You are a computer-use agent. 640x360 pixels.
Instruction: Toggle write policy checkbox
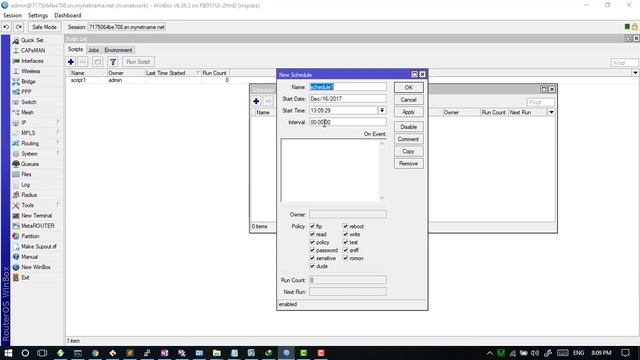click(346, 234)
